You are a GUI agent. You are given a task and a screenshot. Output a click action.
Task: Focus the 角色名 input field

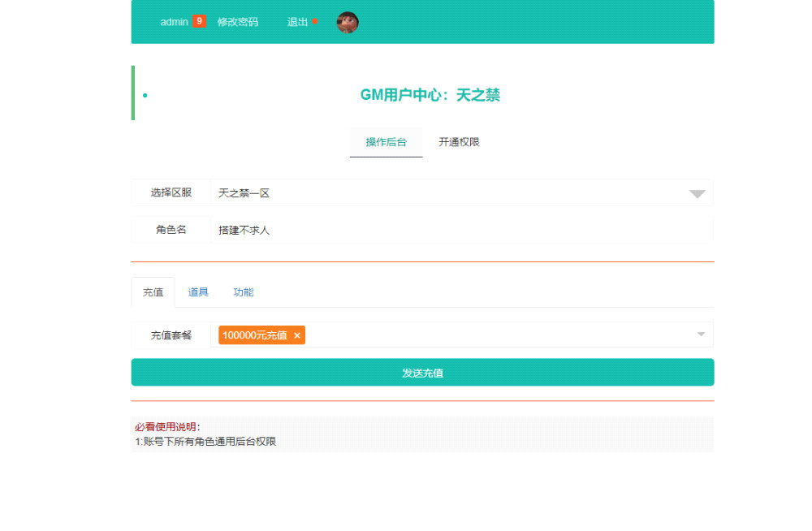(x=461, y=231)
